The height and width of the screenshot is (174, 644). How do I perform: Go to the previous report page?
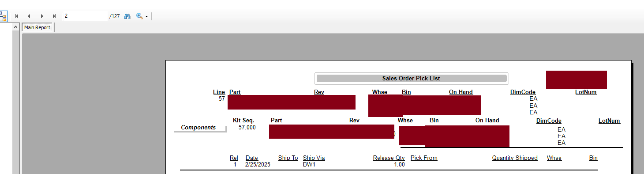pyautogui.click(x=29, y=16)
